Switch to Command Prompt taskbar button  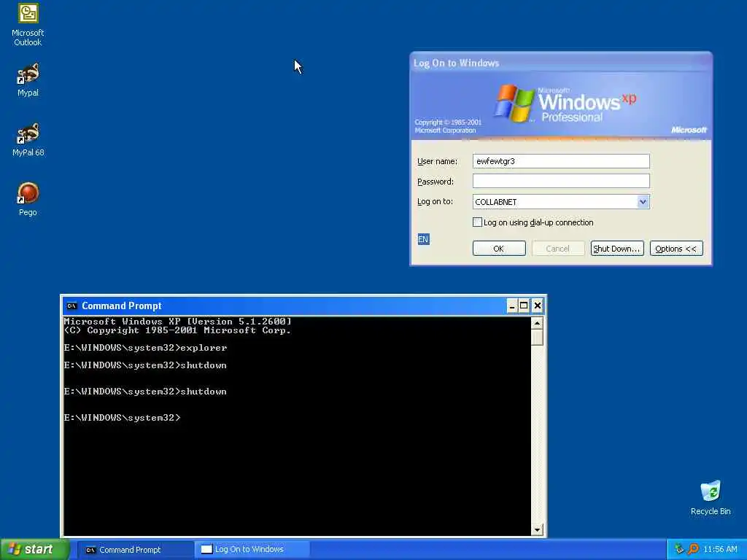point(136,550)
